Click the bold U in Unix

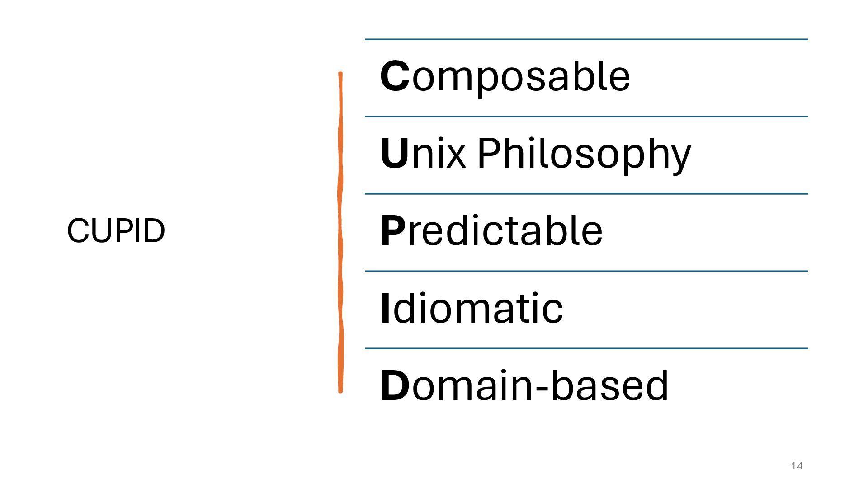click(395, 154)
